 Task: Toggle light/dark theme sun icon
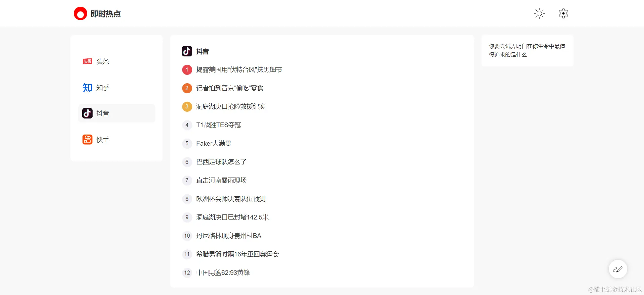tap(539, 14)
